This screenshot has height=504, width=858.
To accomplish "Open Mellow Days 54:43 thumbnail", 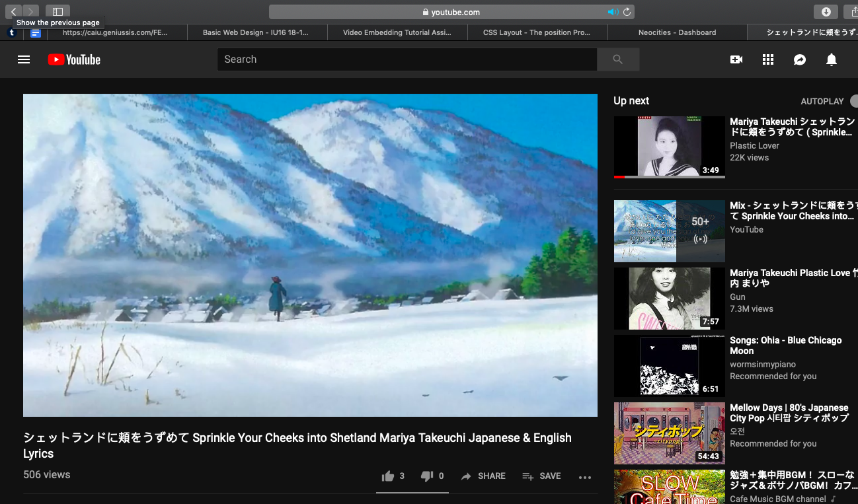I will click(670, 433).
